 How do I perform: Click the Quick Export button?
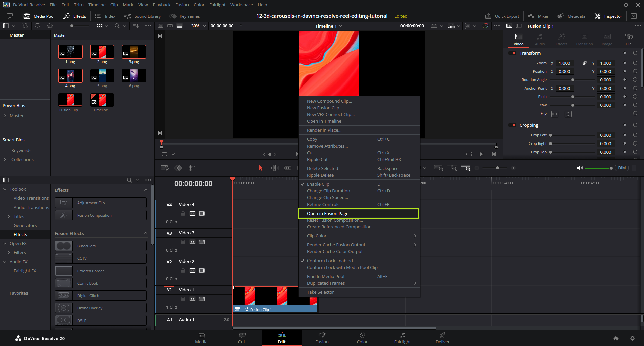point(502,16)
